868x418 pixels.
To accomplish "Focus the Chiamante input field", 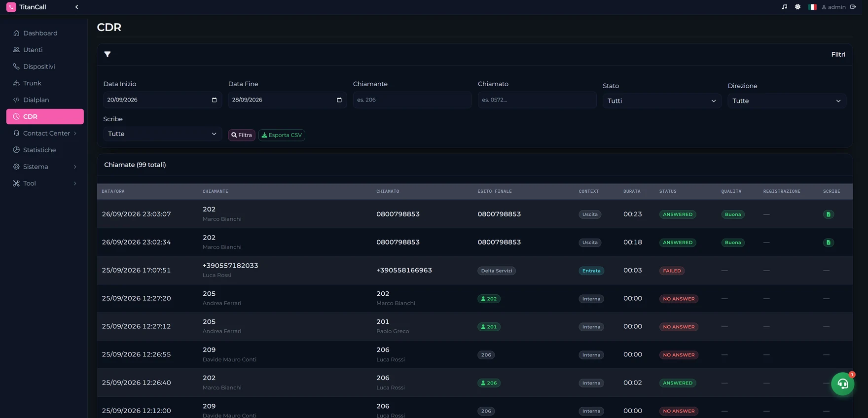I will (412, 100).
